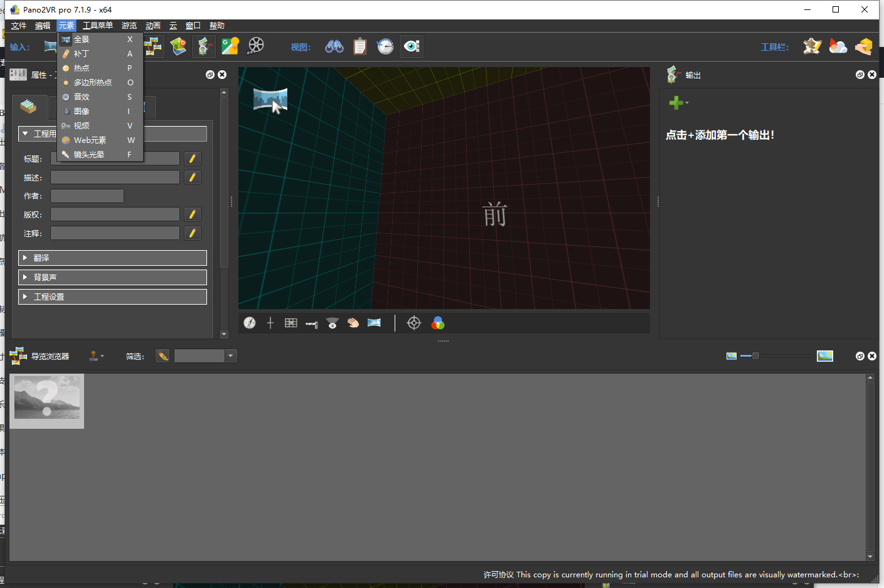Image resolution: width=884 pixels, height=588 pixels.
Task: Toggle the crosshair plus icon in viewer toolbar
Action: [x=270, y=323]
